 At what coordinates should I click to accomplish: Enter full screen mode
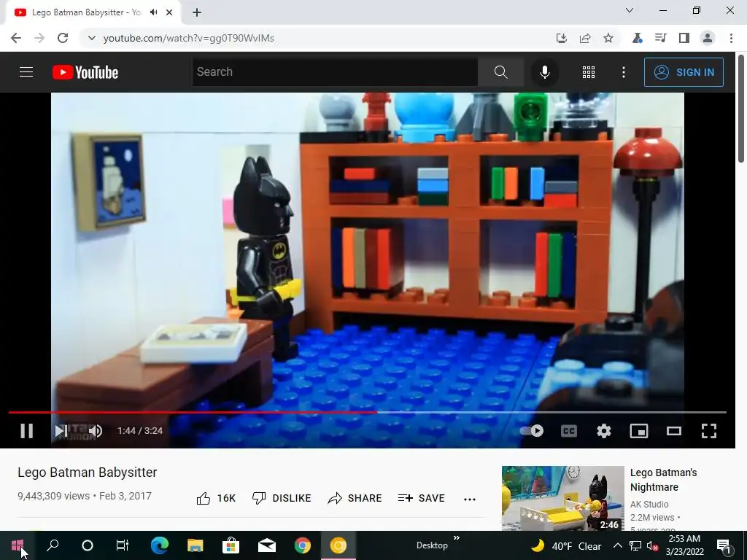709,431
